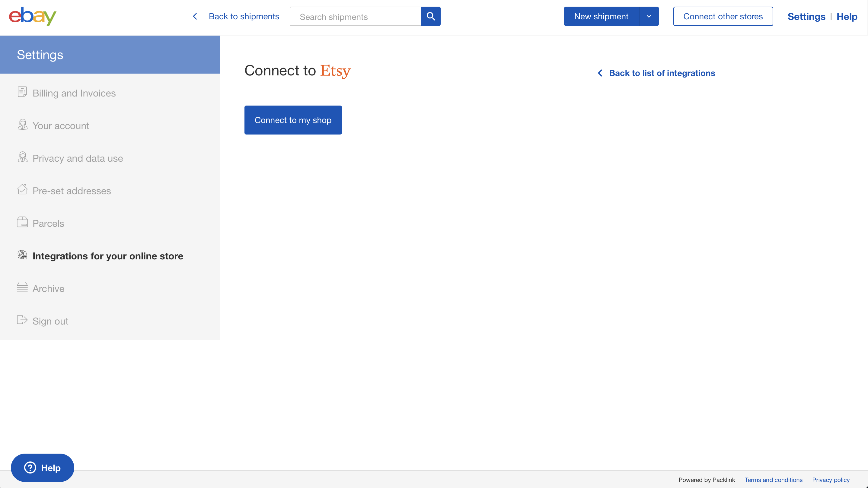Screen dimensions: 868x488
Task: Click the Pre-set addresses house icon
Action: pos(22,190)
